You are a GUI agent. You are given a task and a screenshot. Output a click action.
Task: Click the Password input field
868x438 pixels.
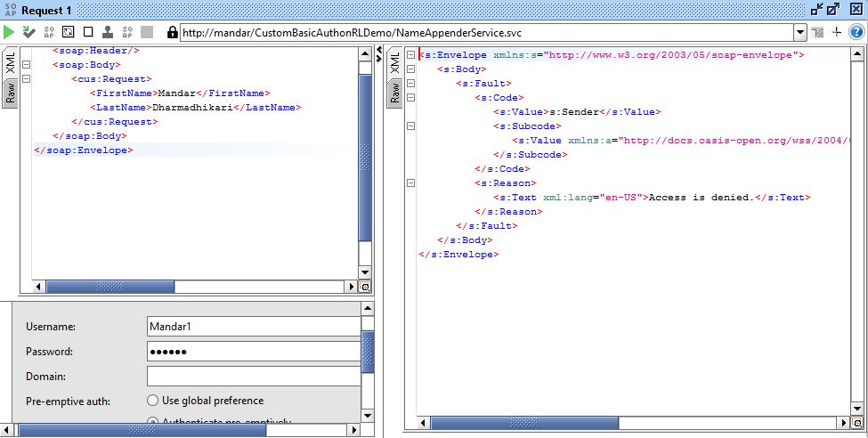[254, 351]
